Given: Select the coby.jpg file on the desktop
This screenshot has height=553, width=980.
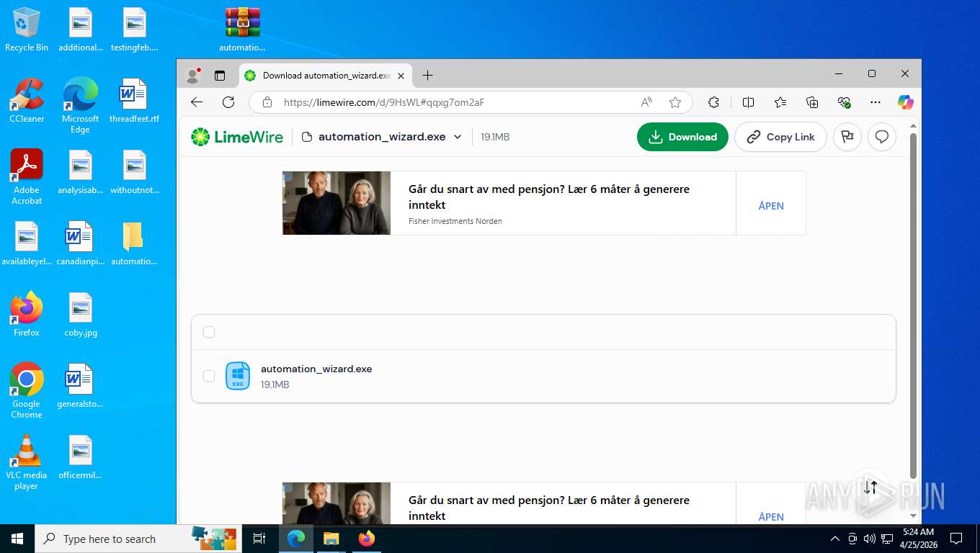Looking at the screenshot, I should (x=81, y=315).
